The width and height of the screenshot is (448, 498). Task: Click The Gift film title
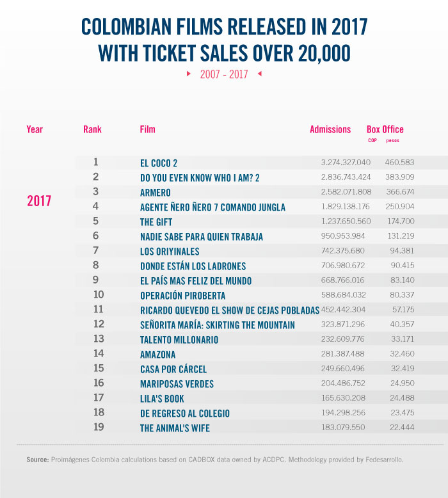pyautogui.click(x=156, y=222)
